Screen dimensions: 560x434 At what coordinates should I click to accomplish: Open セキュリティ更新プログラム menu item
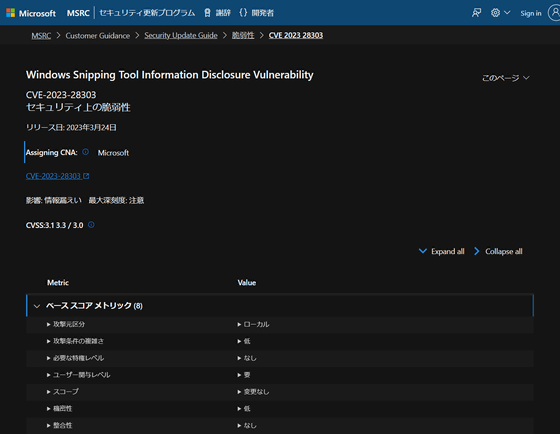(147, 13)
